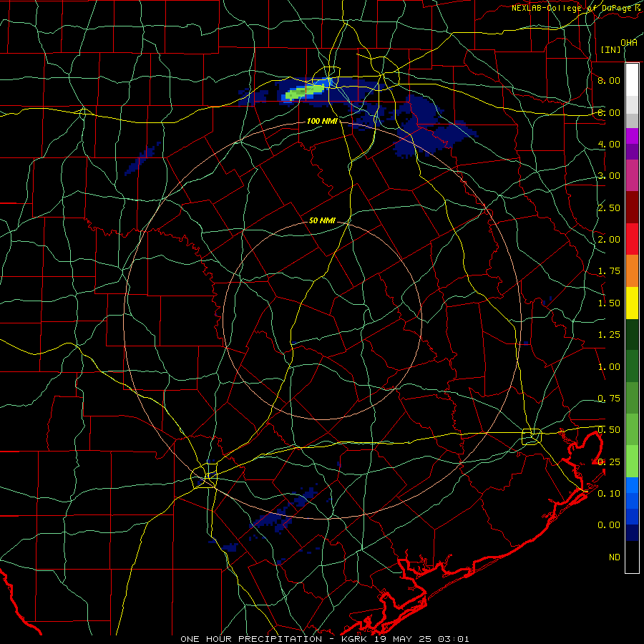
Task: Click the 'KGRK' radar site identifier
Action: coord(355,639)
